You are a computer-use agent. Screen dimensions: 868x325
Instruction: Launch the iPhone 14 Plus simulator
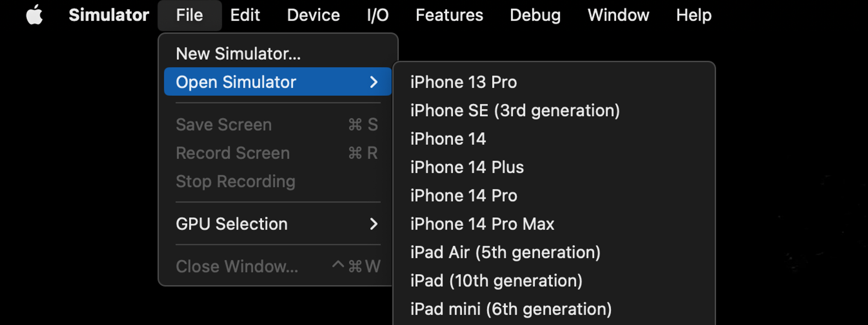[x=554, y=167]
